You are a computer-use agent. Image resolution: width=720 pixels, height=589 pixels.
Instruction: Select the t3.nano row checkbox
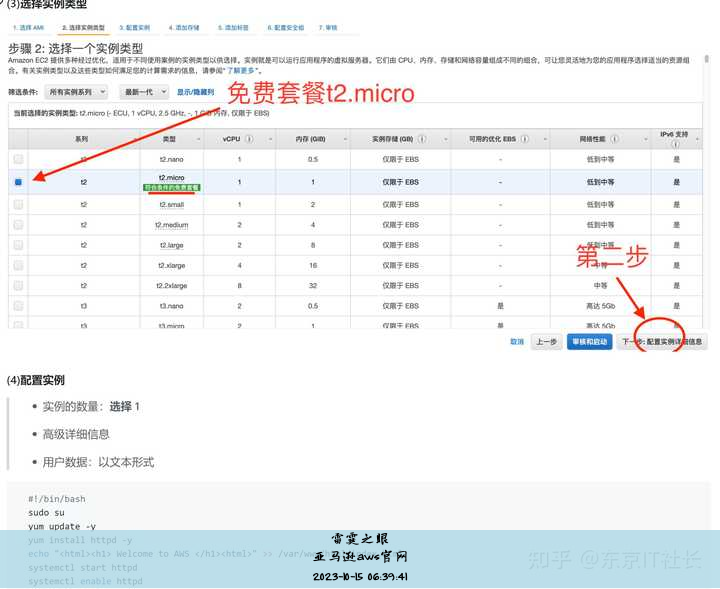tap(18, 305)
